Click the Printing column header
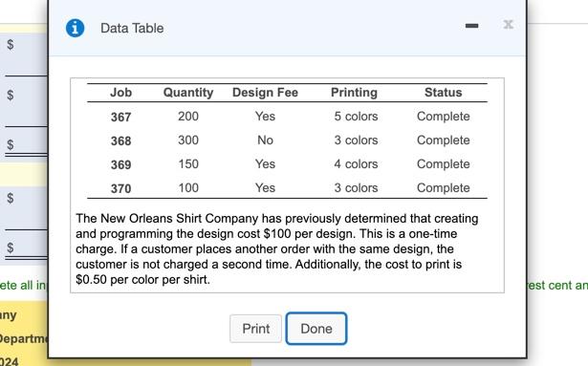The height and width of the screenshot is (366, 588). click(354, 93)
